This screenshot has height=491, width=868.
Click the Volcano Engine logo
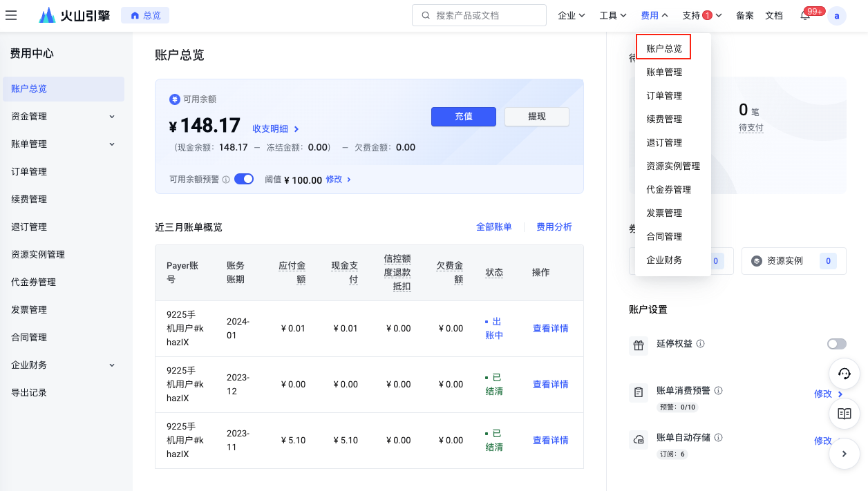(75, 15)
